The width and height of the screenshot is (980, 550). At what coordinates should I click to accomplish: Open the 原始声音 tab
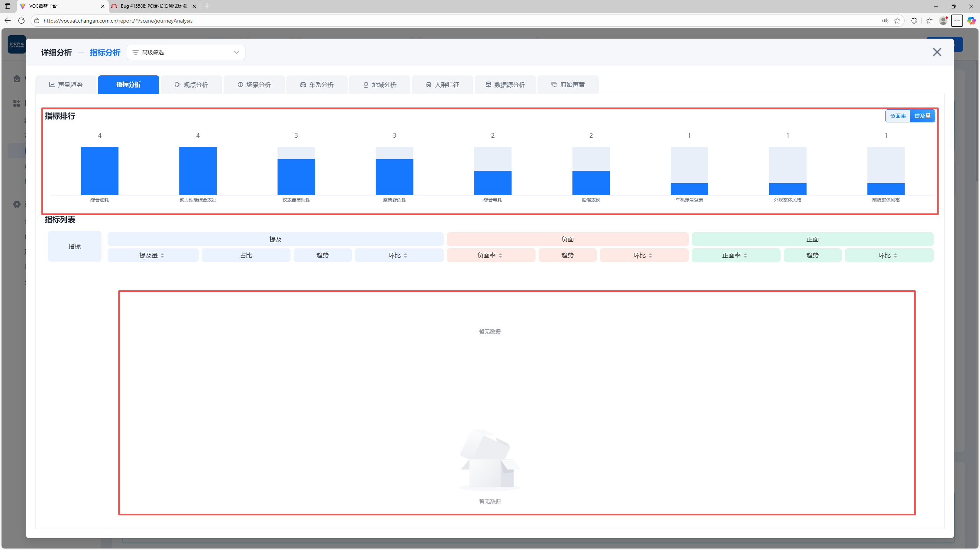pos(568,85)
